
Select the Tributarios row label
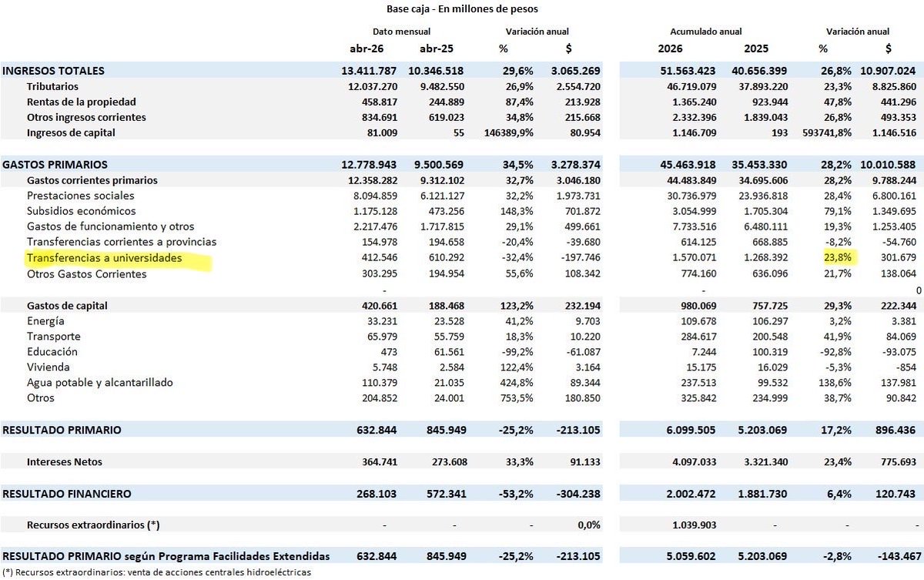coord(52,86)
